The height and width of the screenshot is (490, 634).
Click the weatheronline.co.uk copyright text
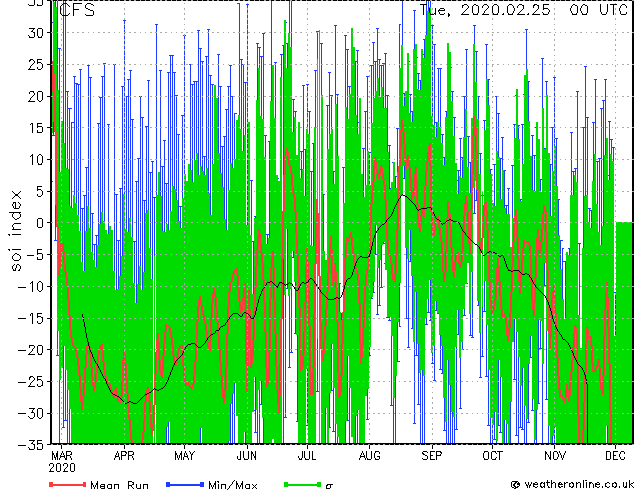[x=572, y=484]
